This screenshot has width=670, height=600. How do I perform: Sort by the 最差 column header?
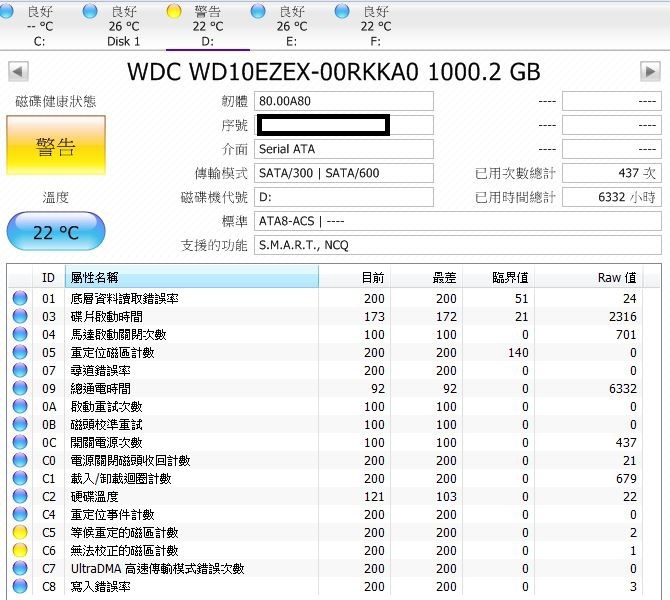pyautogui.click(x=426, y=277)
